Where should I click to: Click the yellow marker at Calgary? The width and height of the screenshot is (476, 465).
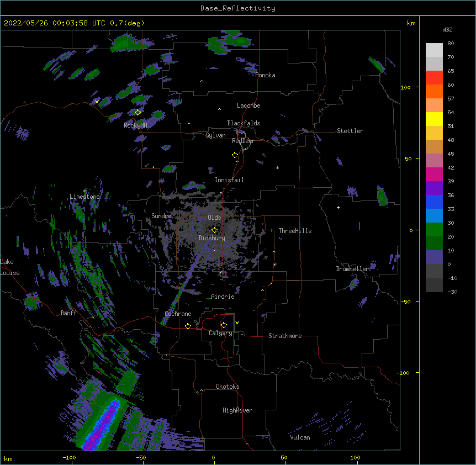224,325
